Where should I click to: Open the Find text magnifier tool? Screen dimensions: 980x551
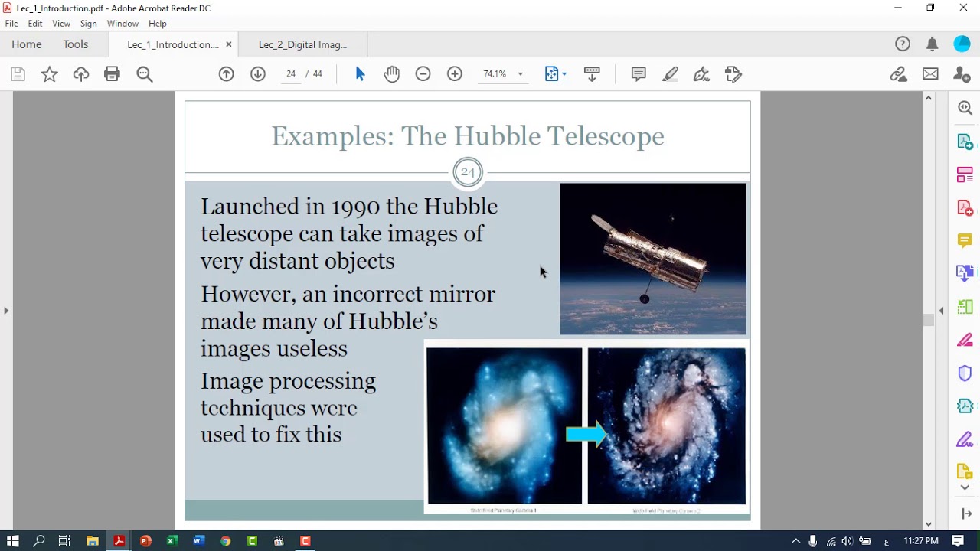(145, 74)
